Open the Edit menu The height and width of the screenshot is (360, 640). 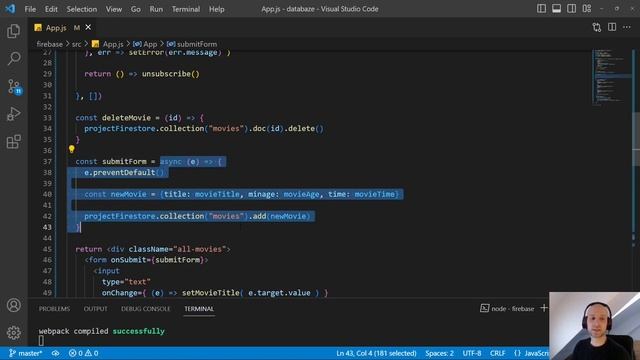pos(51,9)
